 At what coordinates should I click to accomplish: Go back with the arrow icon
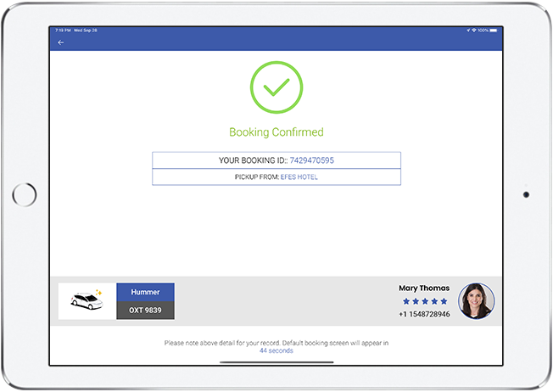tap(61, 42)
